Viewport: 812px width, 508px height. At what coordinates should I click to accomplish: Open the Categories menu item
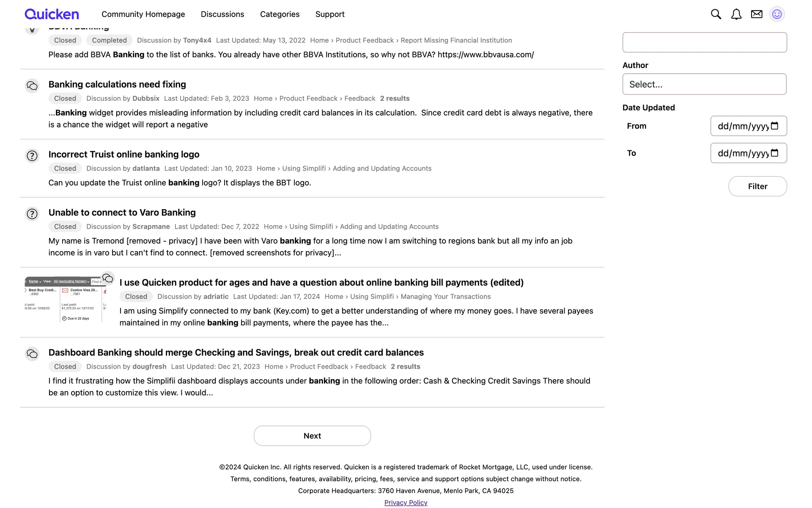pos(280,14)
